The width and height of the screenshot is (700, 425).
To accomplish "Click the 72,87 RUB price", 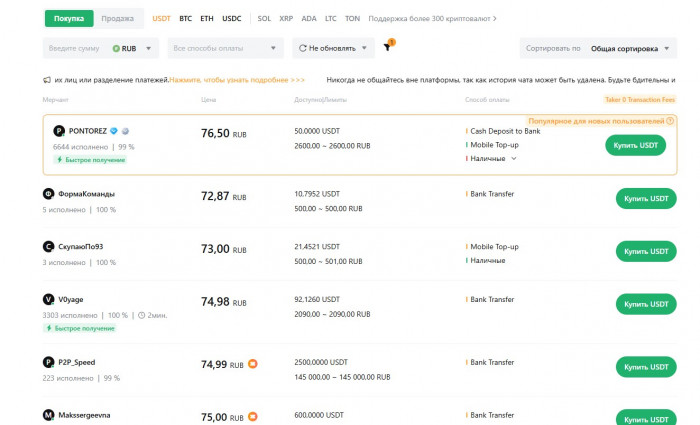I will (x=224, y=196).
